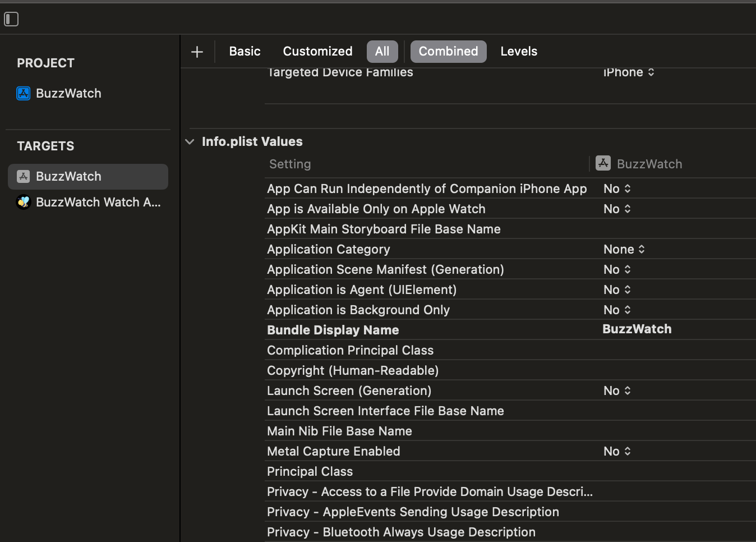Select the Main Nib File Base Name setting
The height and width of the screenshot is (542, 756).
point(339,431)
